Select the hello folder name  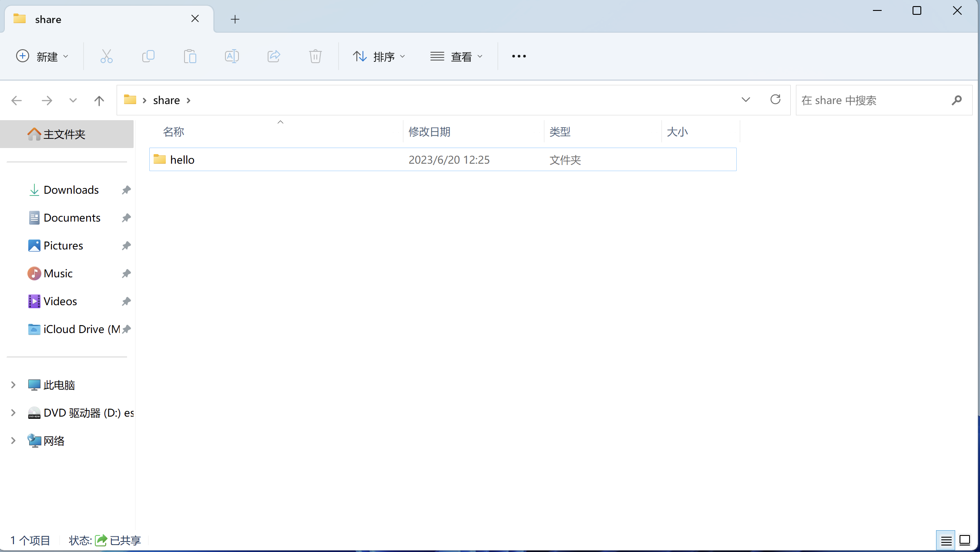click(182, 160)
